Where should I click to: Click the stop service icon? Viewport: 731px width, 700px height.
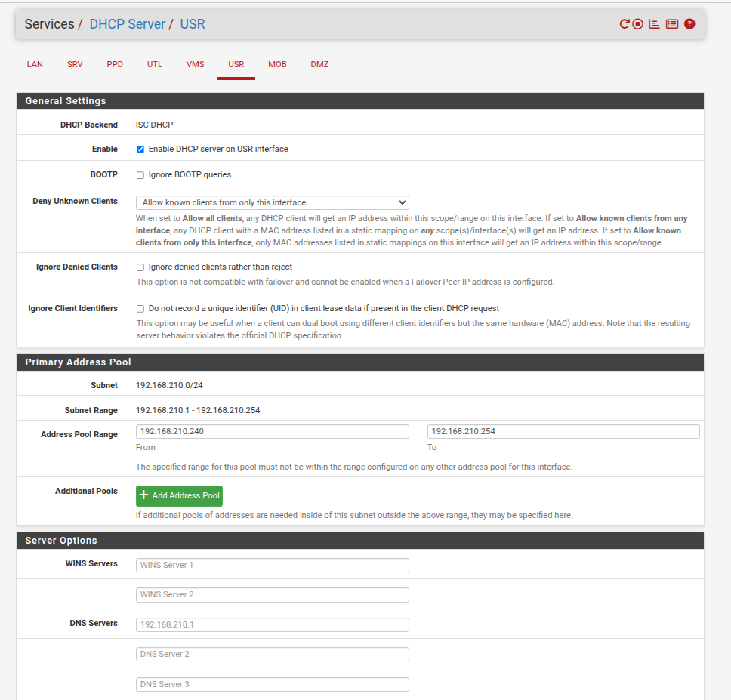point(638,24)
